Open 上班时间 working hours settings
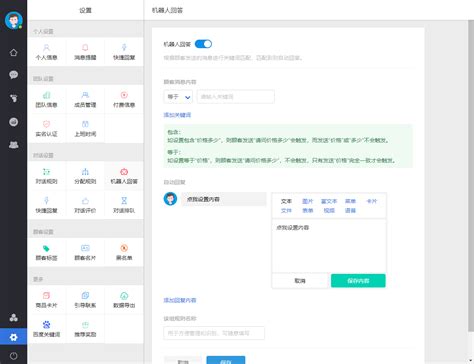The height and width of the screenshot is (364, 474). click(85, 128)
